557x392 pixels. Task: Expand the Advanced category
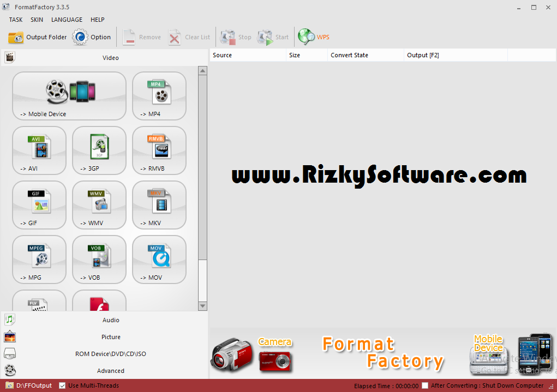click(104, 371)
